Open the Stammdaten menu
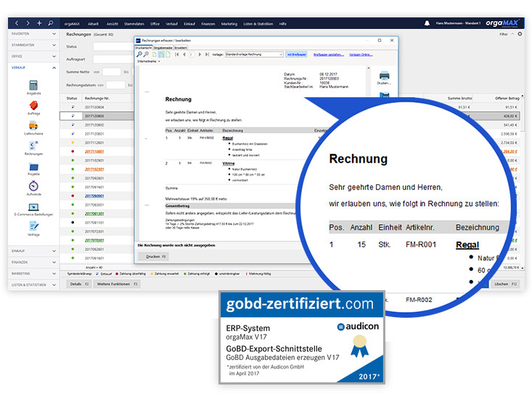 [134, 24]
